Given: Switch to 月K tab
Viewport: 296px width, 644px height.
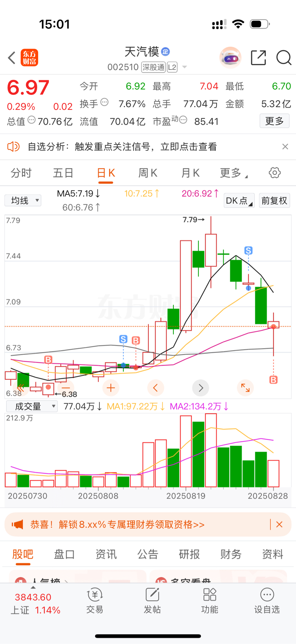Looking at the screenshot, I should tap(190, 173).
